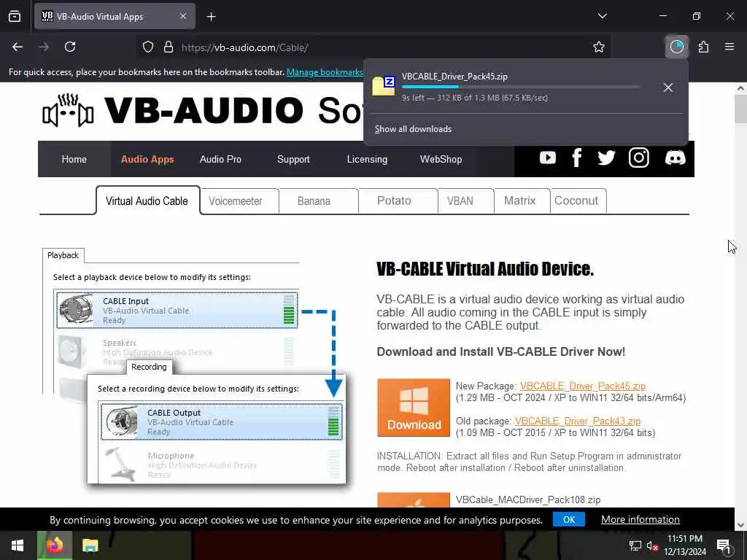This screenshot has width=747, height=560.
Task: Go to the Home menu item
Action: coord(74,160)
